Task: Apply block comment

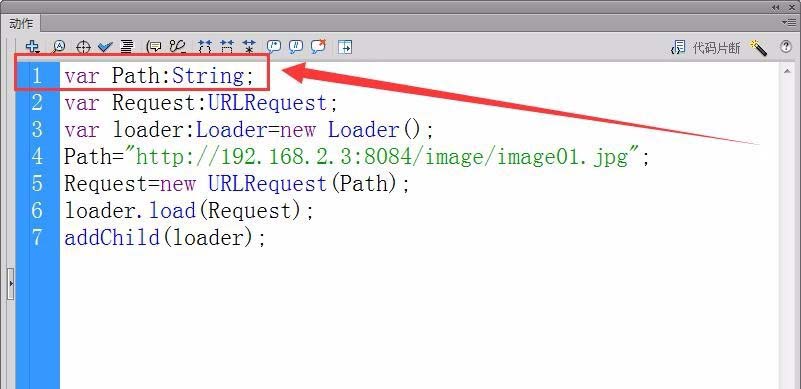Action: pyautogui.click(x=274, y=47)
